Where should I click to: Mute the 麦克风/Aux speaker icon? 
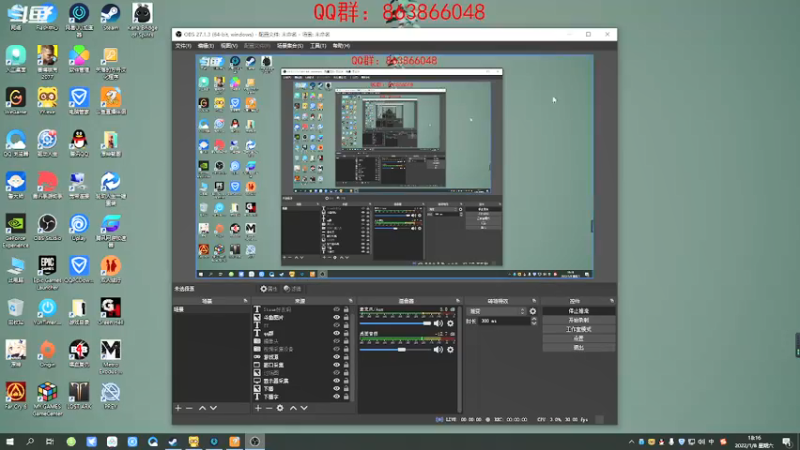[438, 323]
